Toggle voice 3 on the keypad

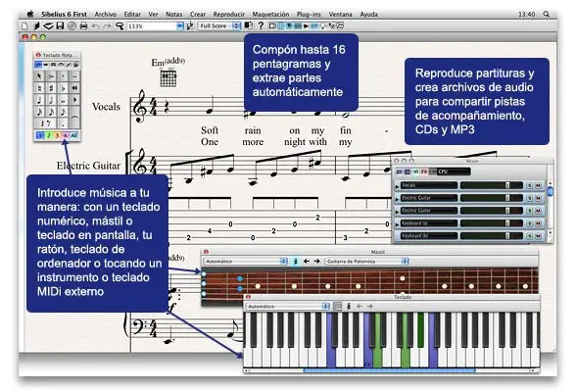pyautogui.click(x=57, y=135)
